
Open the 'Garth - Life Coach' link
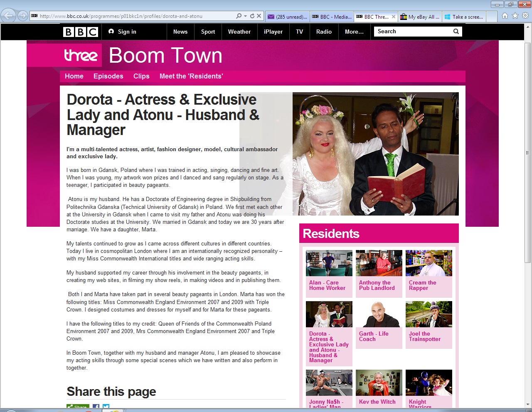[x=374, y=336]
